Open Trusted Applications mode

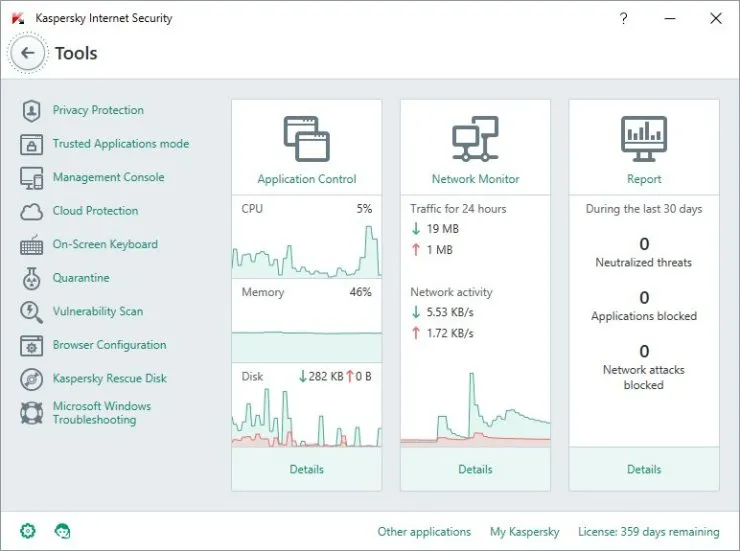click(120, 144)
